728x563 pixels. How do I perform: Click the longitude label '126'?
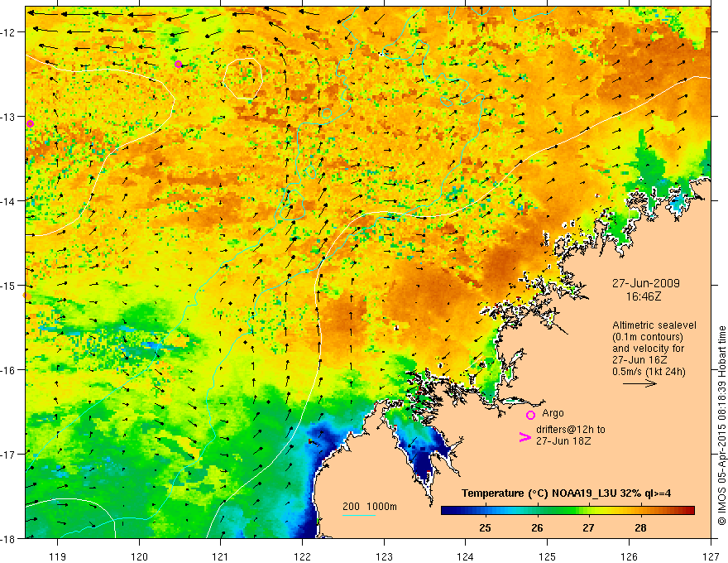629,556
